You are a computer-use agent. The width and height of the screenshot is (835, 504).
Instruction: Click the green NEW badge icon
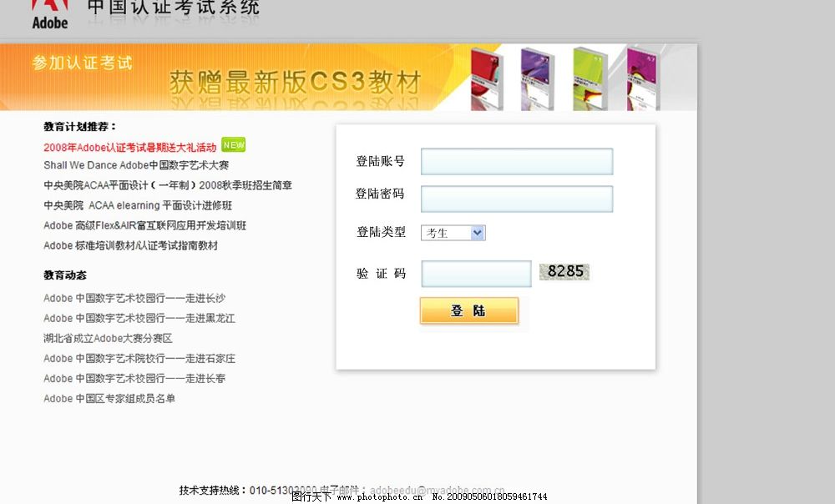pos(232,144)
